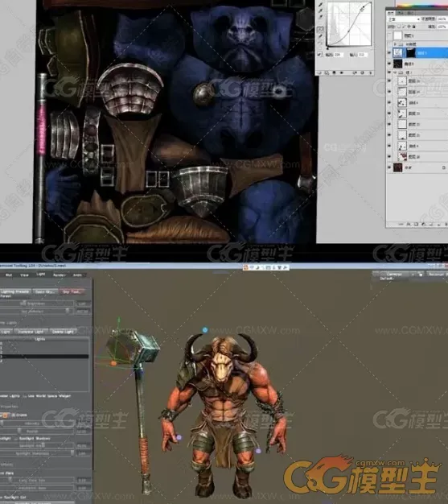This screenshot has height=504, width=448.
Task: Choose the edit-points curve tool
Action: pyautogui.click(x=320, y=30)
